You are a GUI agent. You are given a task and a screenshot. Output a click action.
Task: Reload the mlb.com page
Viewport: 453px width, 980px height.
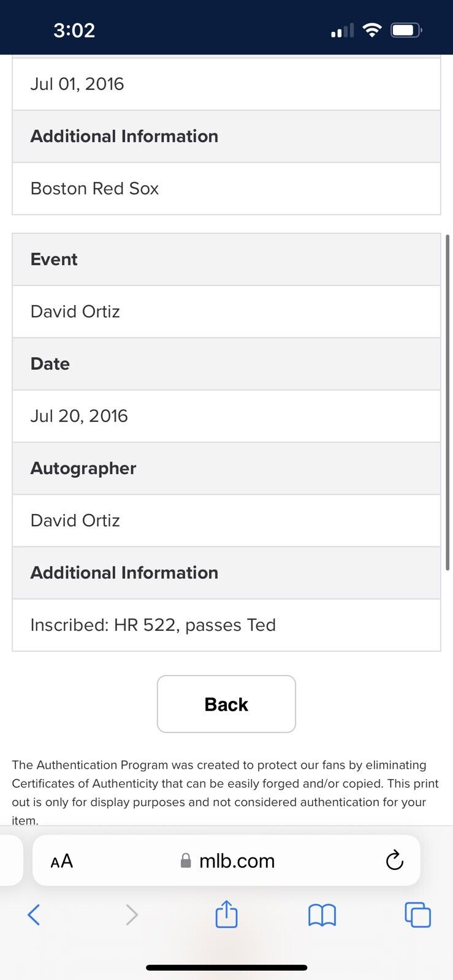(x=394, y=861)
